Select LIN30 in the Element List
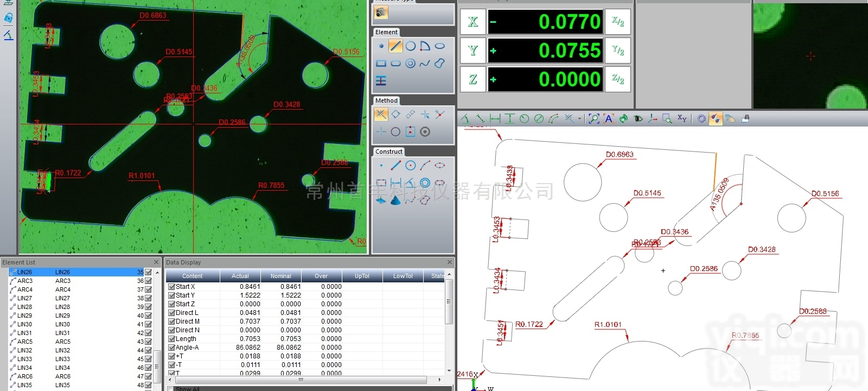The height and width of the screenshot is (391, 868). [24, 324]
